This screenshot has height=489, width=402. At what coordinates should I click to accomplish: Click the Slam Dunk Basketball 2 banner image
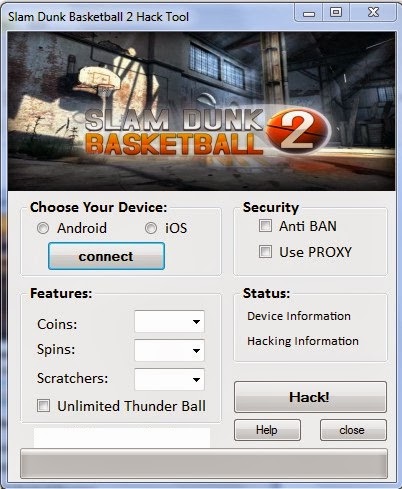pyautogui.click(x=201, y=111)
